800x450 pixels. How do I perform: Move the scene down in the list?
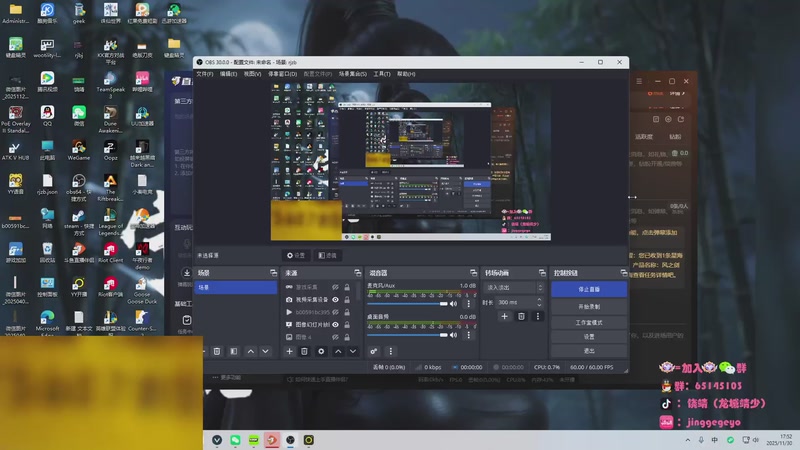click(265, 351)
